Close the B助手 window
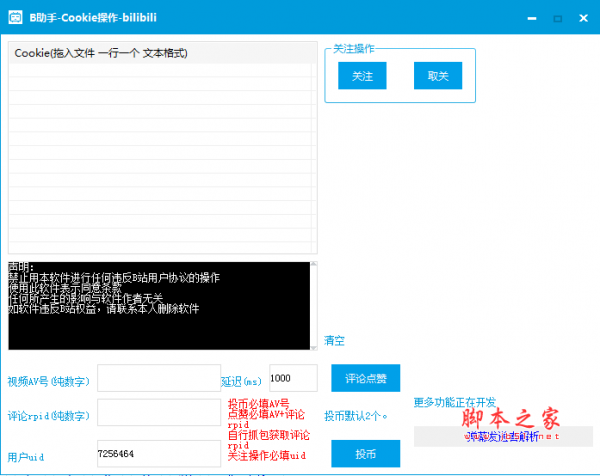This screenshot has height=476, width=600. 583,18
